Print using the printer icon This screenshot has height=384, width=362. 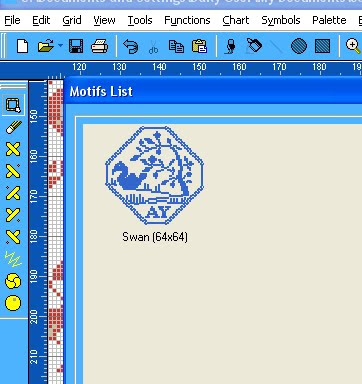click(99, 46)
